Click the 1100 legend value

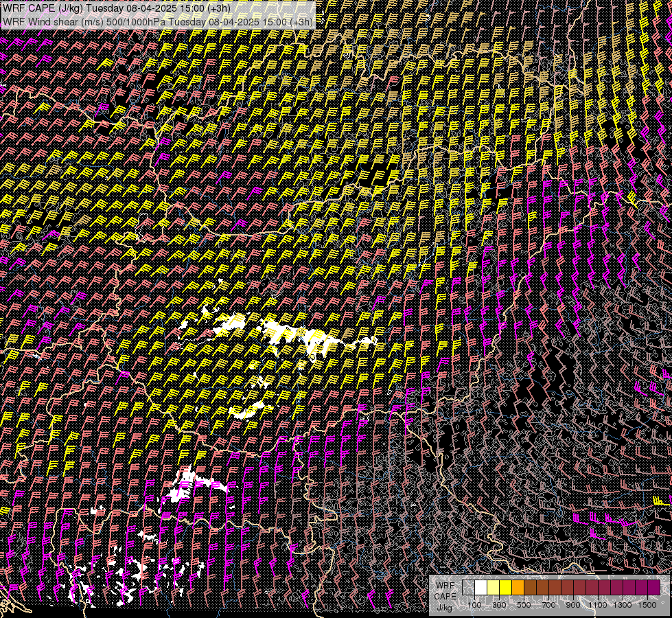click(x=598, y=605)
